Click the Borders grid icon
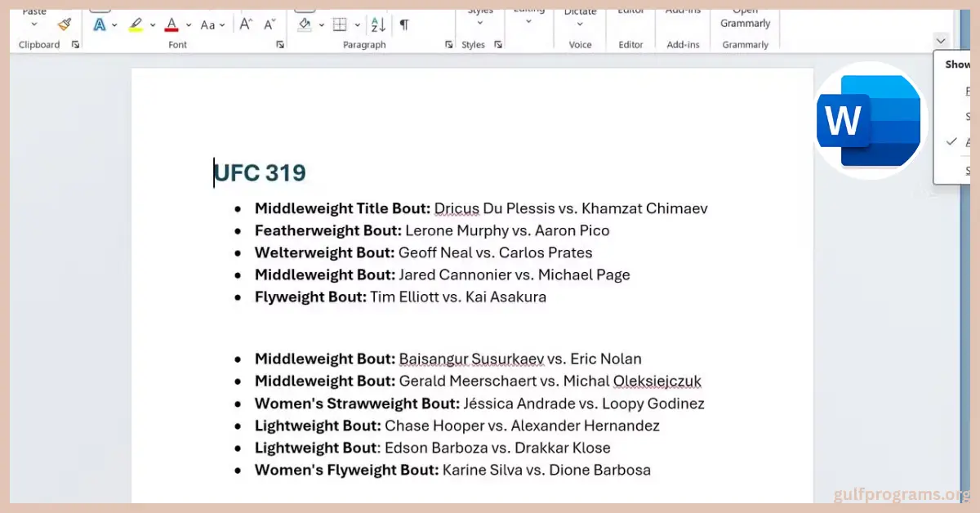Screen dimensions: 980x513 pos(340,25)
